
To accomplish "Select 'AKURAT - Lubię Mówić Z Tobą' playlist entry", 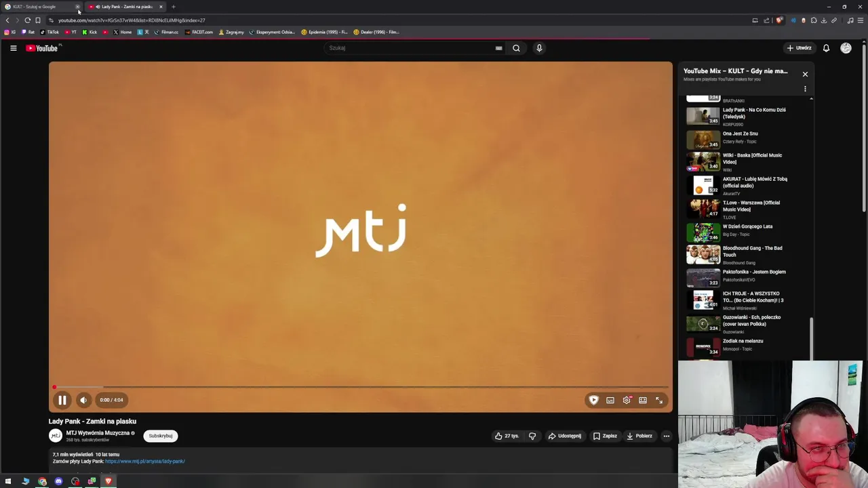I will click(x=746, y=186).
